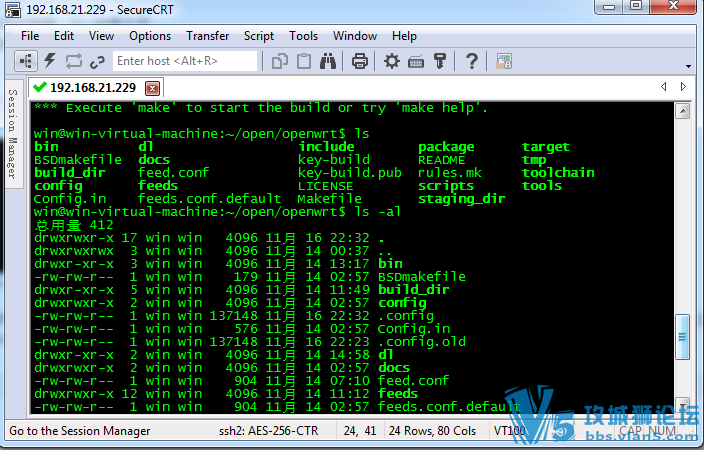
Task: Click 'Go to the Session Manager' status text
Action: click(x=79, y=431)
